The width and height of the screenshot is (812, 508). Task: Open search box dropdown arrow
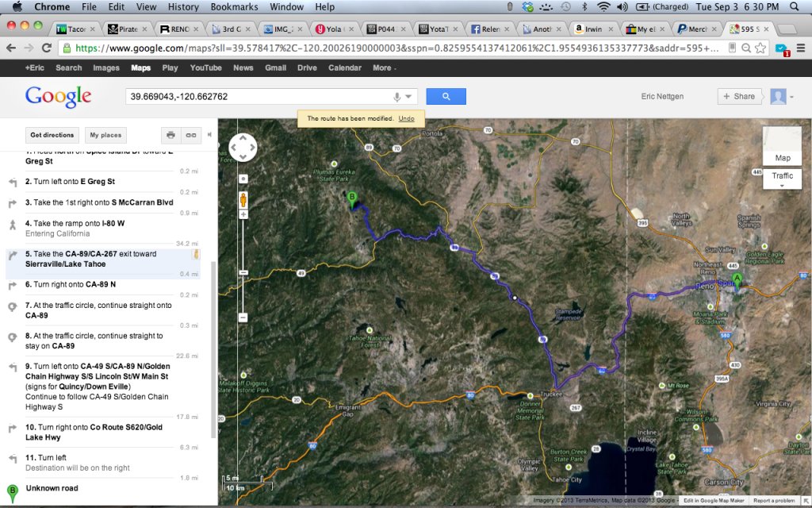click(x=408, y=96)
